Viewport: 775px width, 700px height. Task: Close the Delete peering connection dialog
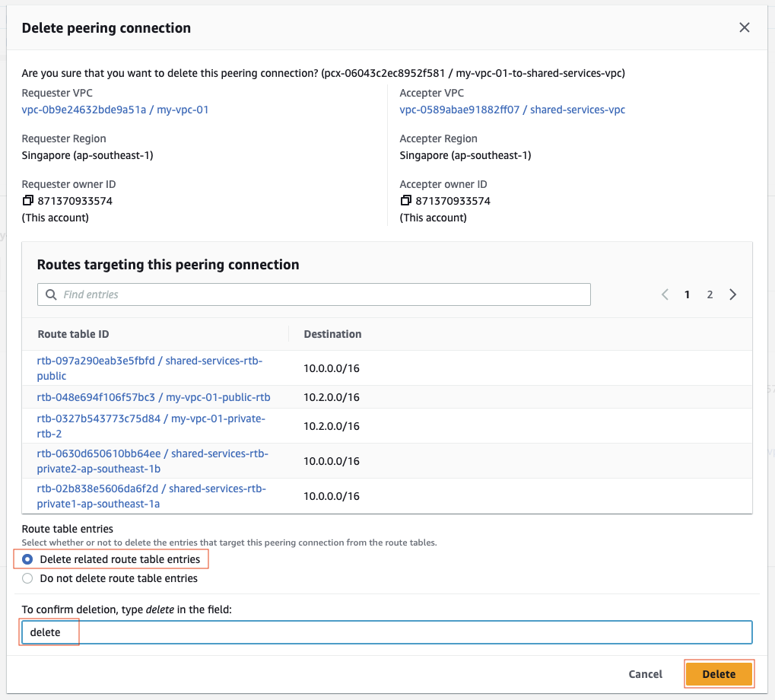(x=744, y=27)
